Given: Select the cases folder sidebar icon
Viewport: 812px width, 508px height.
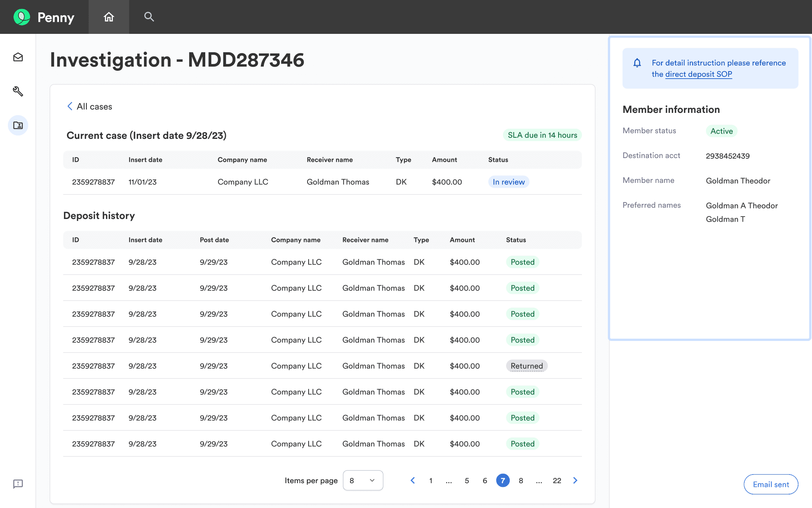Looking at the screenshot, I should pyautogui.click(x=18, y=125).
